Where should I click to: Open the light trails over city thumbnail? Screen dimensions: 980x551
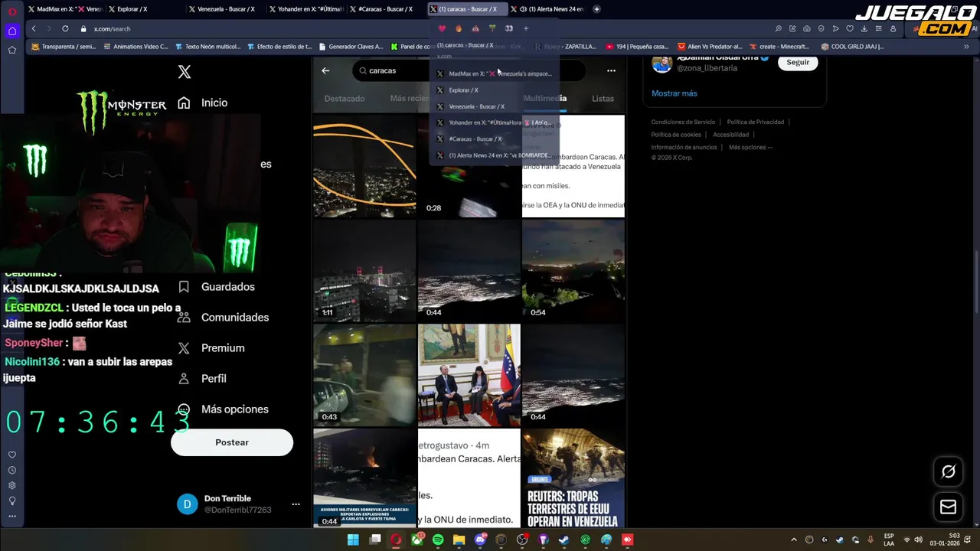pos(364,166)
